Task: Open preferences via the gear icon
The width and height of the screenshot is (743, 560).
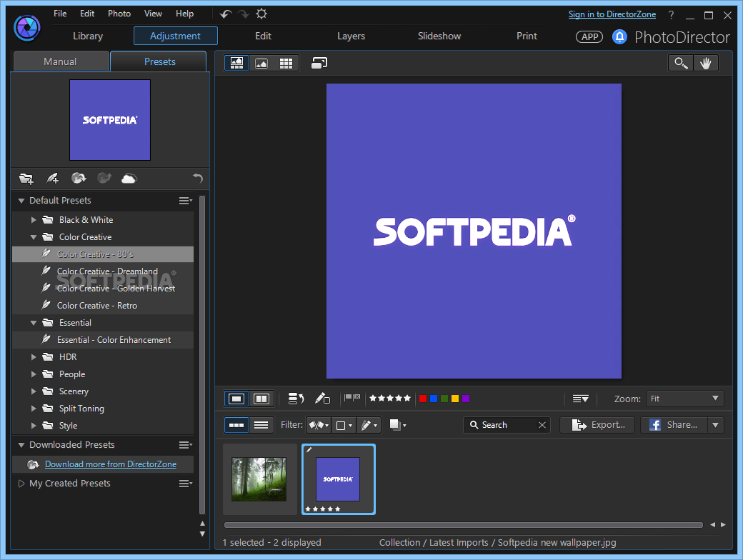Action: click(x=261, y=14)
